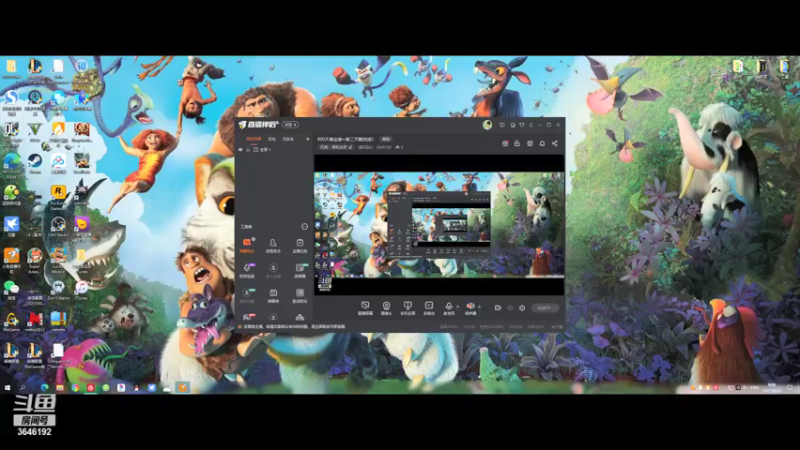Add a phone screen-cast source

point(407,306)
